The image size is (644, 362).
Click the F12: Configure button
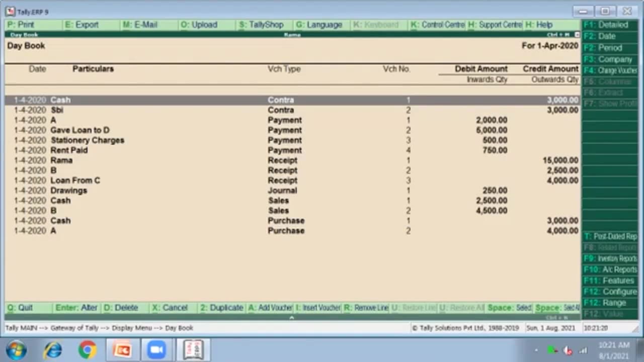(x=610, y=292)
